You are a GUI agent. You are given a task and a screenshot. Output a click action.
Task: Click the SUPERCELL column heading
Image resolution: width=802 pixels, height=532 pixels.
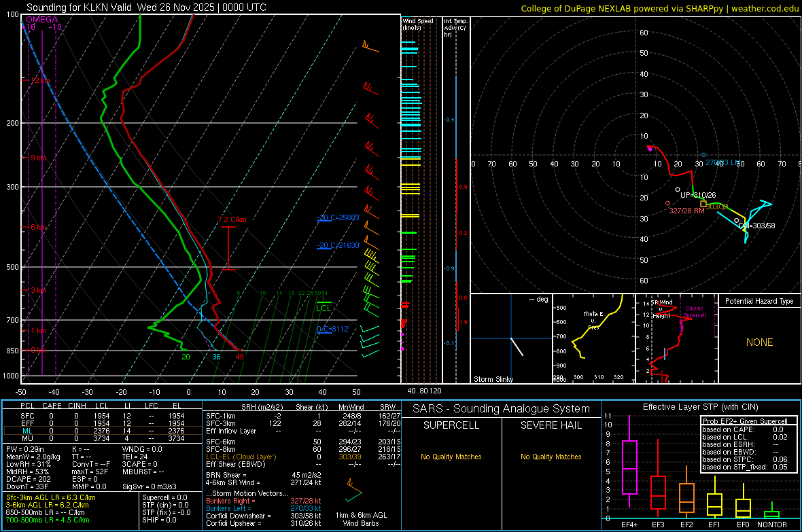[x=451, y=425]
